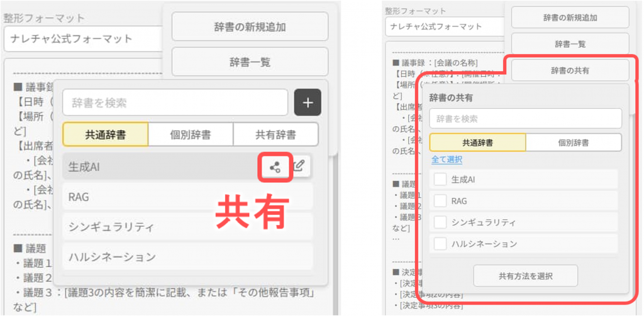Viewport: 644px width, 316px height.
Task: Open the 共有辞書 tab
Action: point(275,134)
